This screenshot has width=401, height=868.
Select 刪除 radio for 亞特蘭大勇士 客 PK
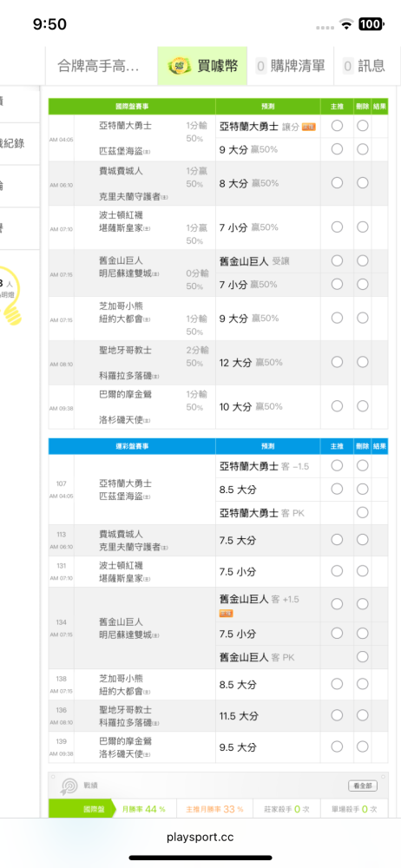(x=362, y=513)
